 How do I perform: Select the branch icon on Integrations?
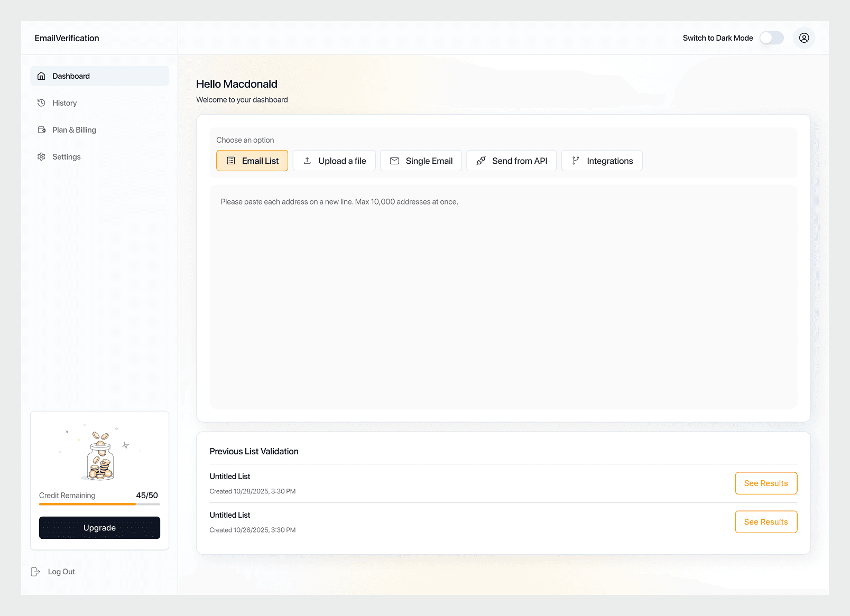[x=575, y=161]
